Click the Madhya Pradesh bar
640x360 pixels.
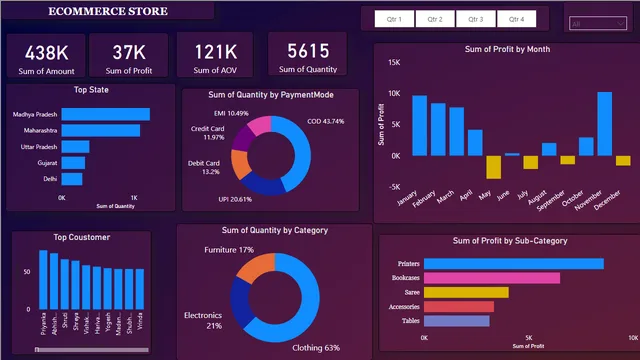(106, 114)
